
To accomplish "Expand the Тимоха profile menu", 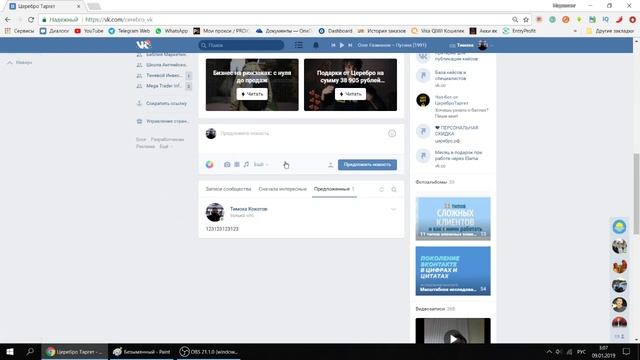I will click(x=471, y=45).
